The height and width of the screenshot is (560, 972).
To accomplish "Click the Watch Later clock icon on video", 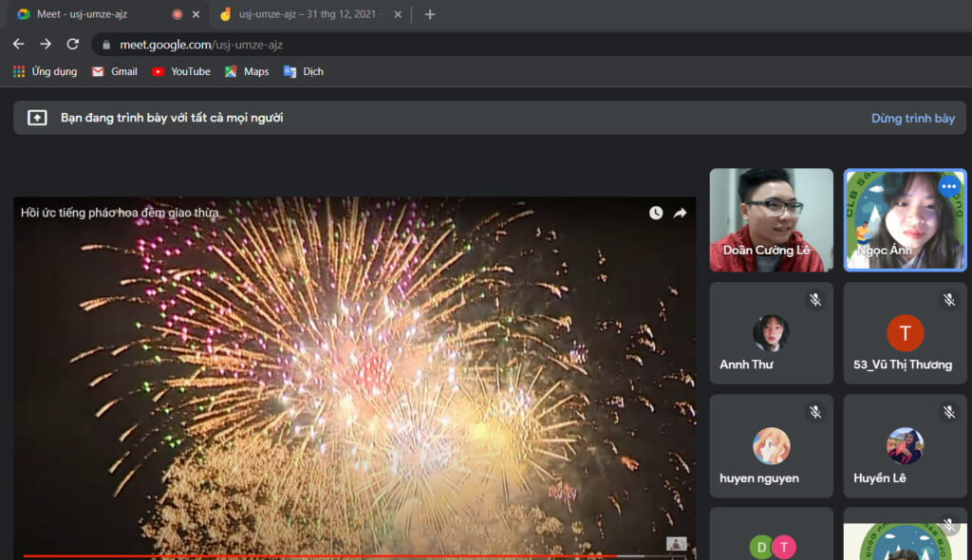I will (x=656, y=213).
